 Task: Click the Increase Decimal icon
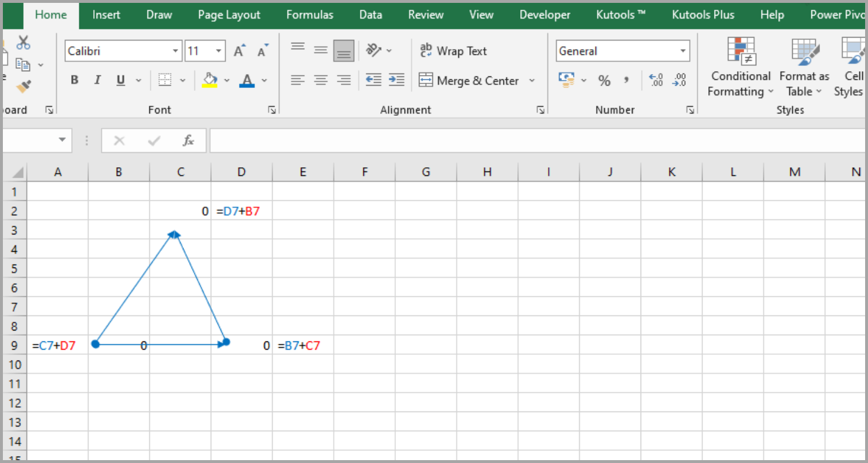tap(656, 80)
